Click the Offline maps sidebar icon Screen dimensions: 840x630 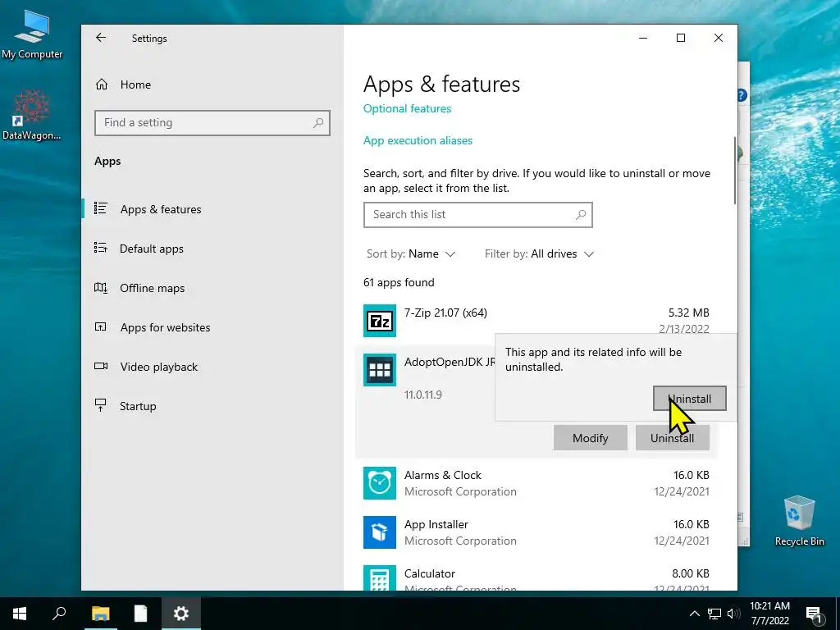click(x=101, y=288)
